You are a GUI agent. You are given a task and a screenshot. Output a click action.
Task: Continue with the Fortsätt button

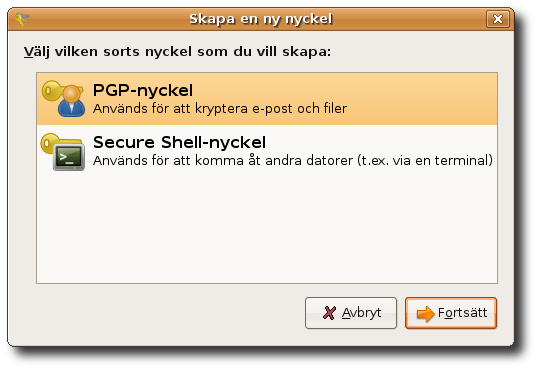451,313
